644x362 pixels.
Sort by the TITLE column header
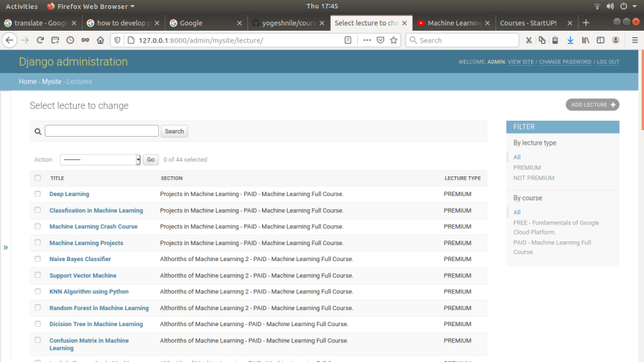click(x=57, y=178)
